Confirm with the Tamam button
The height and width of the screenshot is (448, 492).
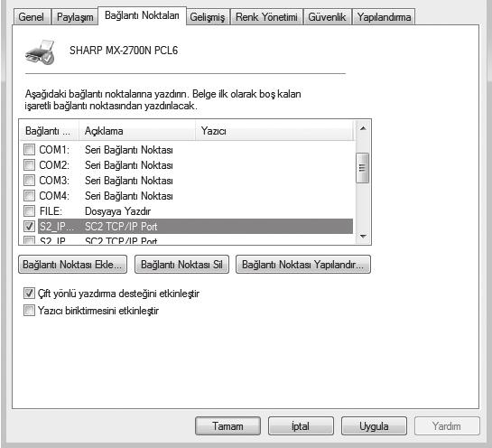tap(227, 426)
